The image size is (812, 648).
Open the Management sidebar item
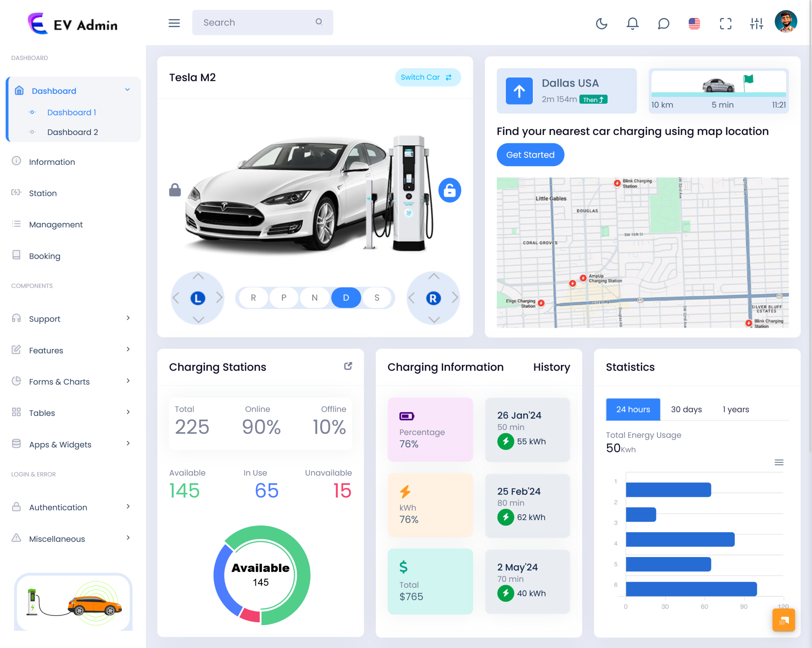click(56, 225)
